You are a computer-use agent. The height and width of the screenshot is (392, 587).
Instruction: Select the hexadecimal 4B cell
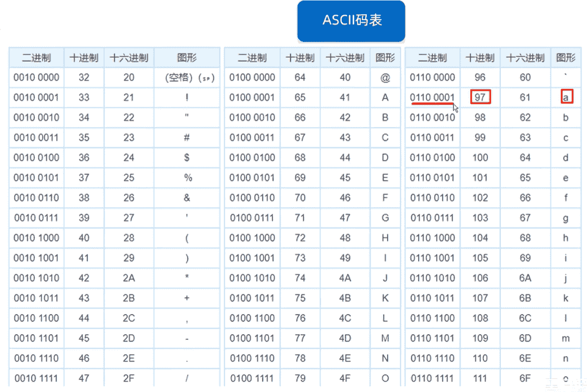[345, 298]
